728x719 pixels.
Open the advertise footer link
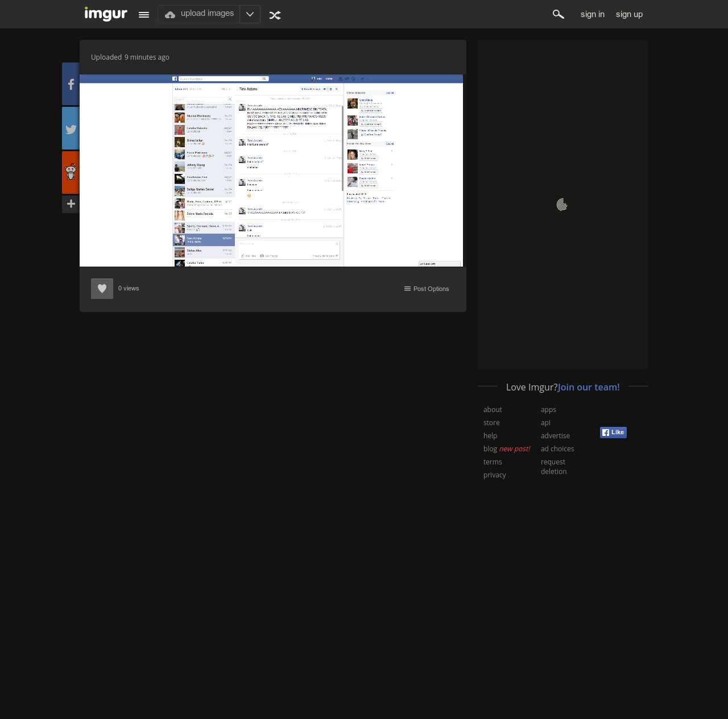(x=555, y=436)
